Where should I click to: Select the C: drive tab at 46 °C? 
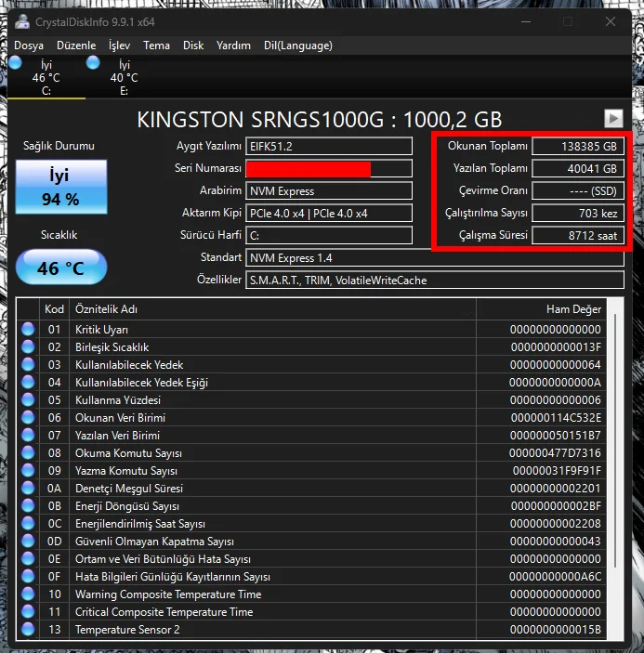point(46,77)
